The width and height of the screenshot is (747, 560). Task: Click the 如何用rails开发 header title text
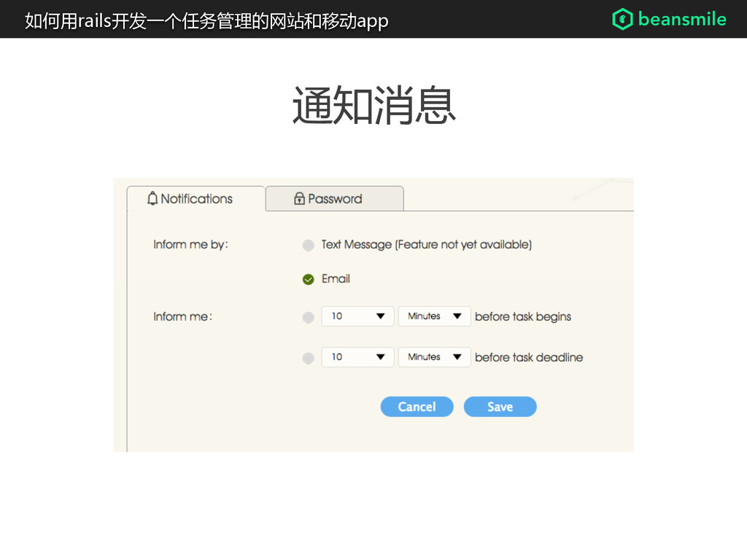coord(206,21)
